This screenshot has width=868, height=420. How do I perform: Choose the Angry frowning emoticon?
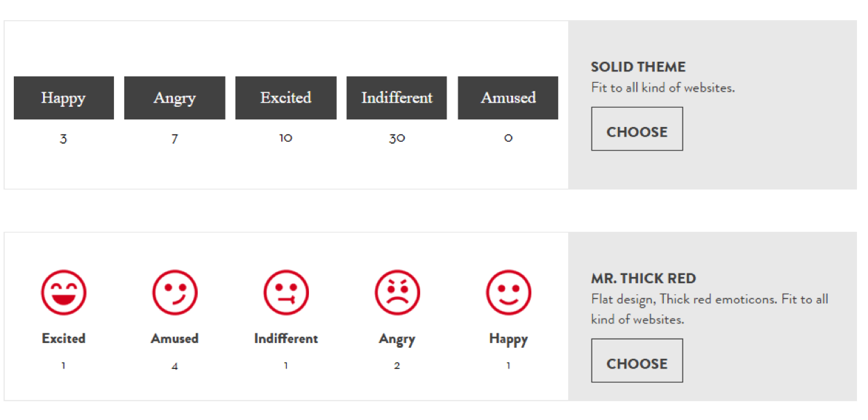397,292
